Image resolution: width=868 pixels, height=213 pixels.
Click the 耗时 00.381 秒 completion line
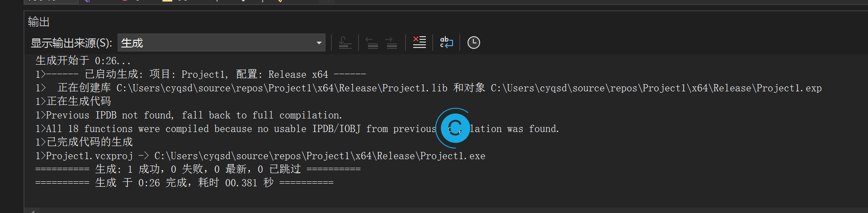(184, 183)
